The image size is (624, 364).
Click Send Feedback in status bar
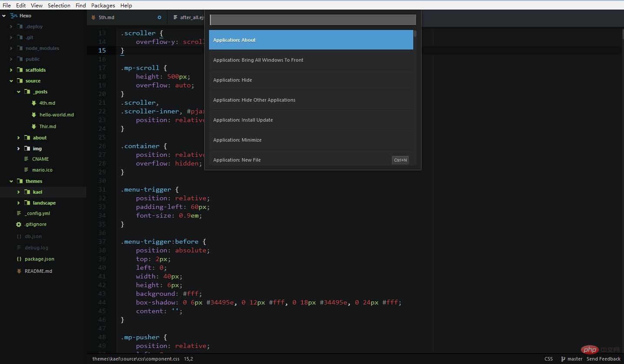[x=603, y=359]
